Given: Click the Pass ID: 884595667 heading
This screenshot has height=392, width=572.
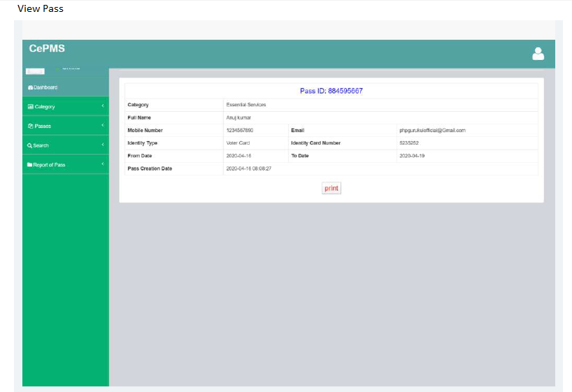Looking at the screenshot, I should tap(331, 91).
